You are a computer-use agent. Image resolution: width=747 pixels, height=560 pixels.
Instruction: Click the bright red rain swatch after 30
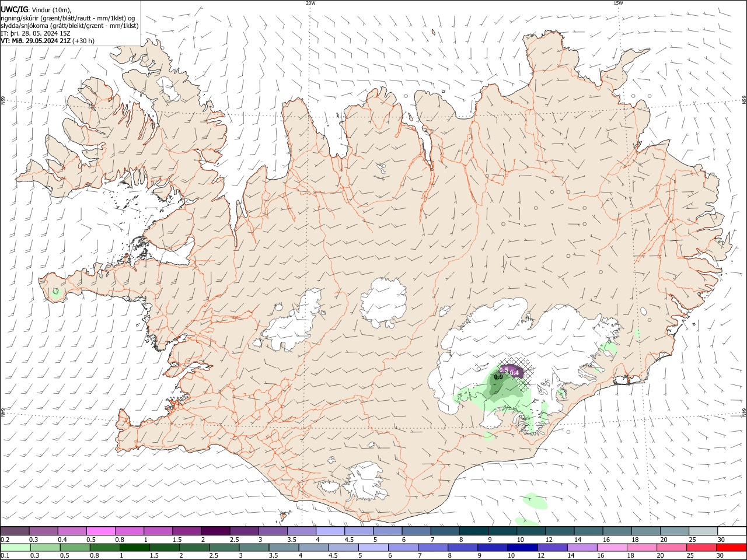[x=732, y=548]
